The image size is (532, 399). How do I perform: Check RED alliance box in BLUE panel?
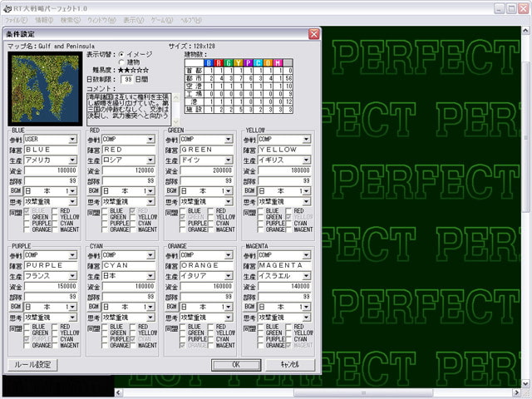tap(56, 211)
